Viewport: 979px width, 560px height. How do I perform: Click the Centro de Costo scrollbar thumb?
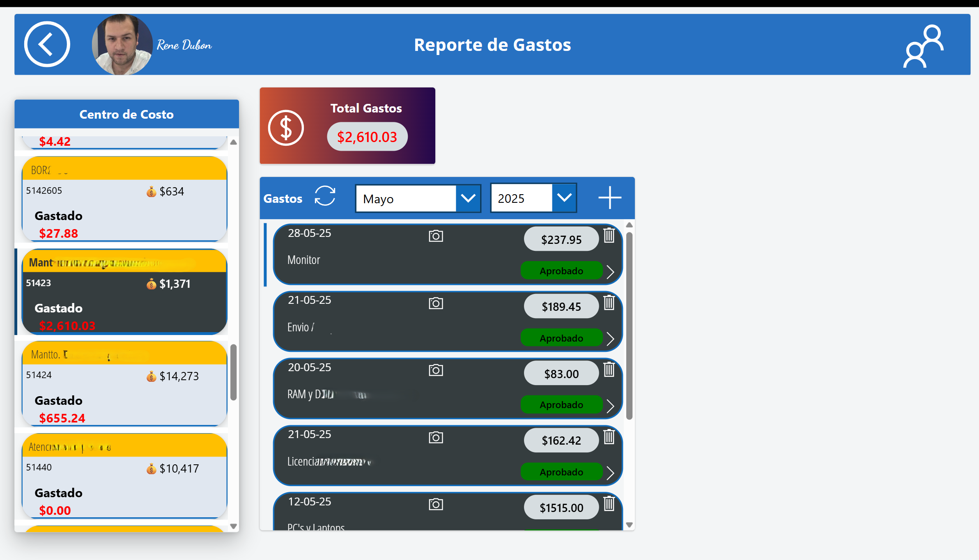[233, 372]
